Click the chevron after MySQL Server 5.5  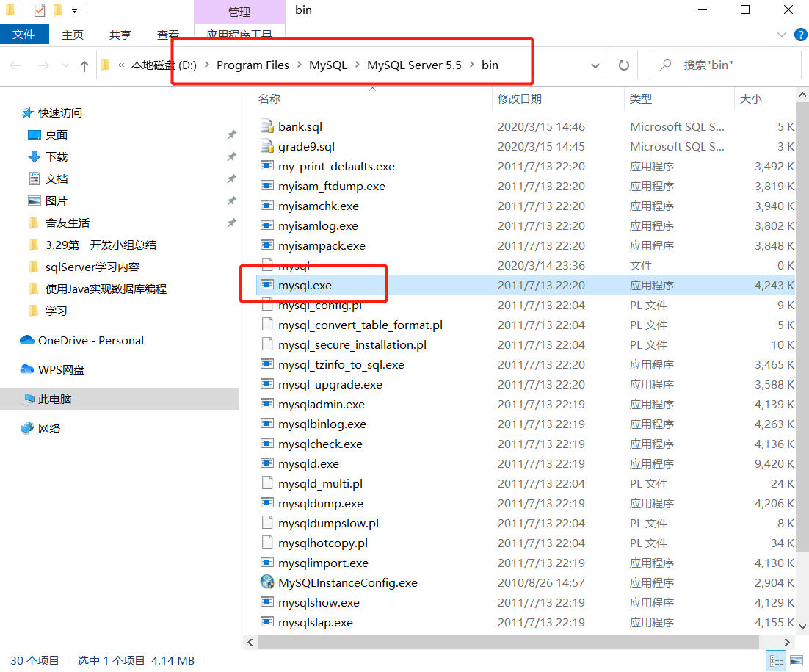click(x=471, y=65)
